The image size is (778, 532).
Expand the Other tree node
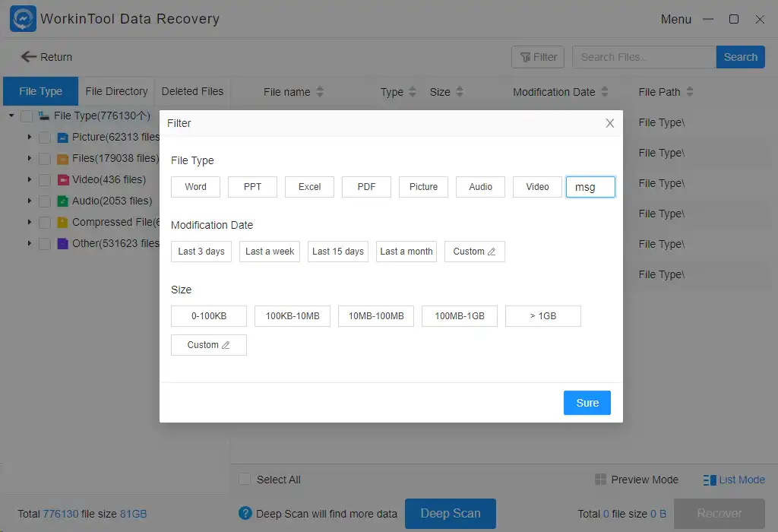point(30,244)
